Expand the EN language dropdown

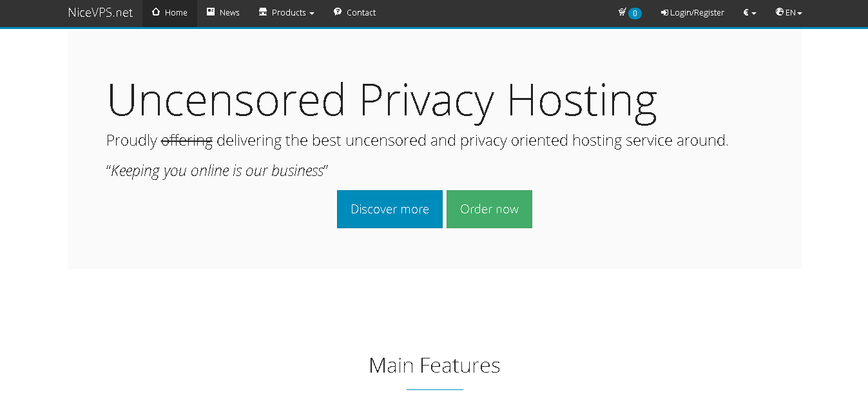click(x=789, y=13)
